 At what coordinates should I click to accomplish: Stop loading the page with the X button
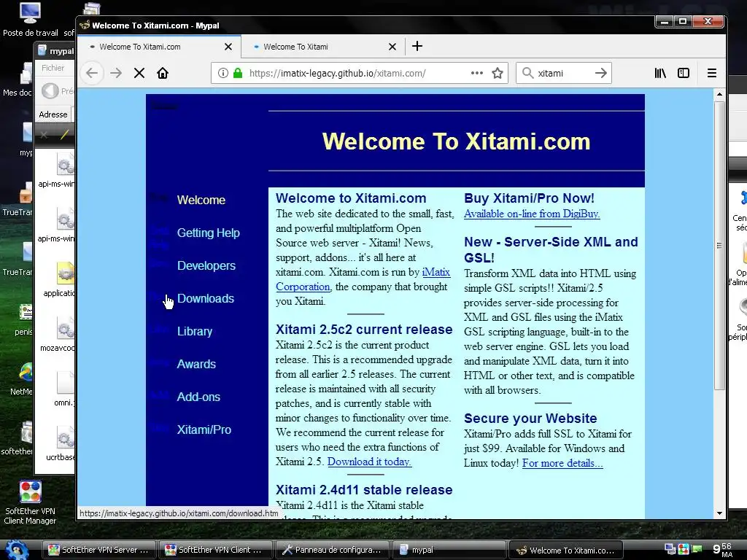point(139,73)
